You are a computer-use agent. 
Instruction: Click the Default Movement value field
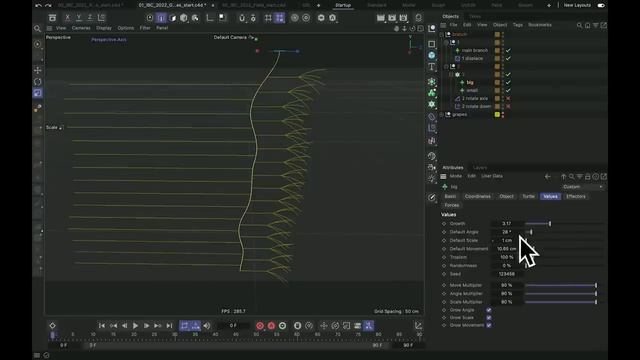[x=507, y=249]
